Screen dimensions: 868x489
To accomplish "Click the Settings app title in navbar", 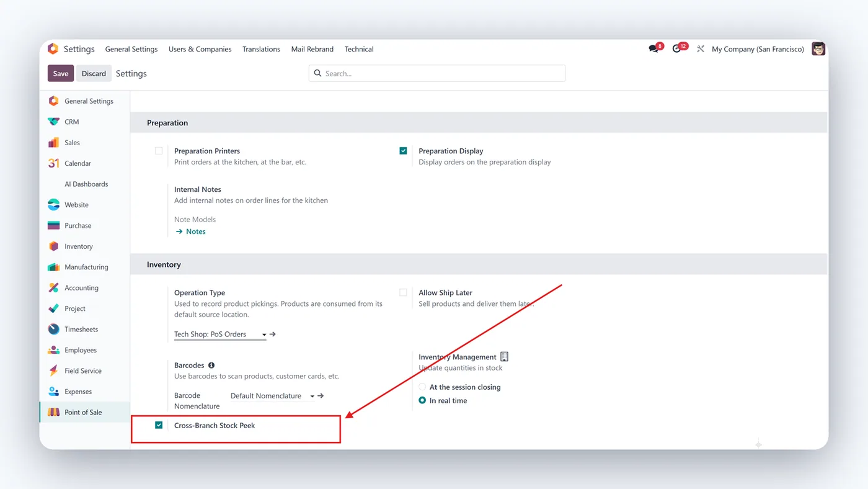I will click(79, 49).
